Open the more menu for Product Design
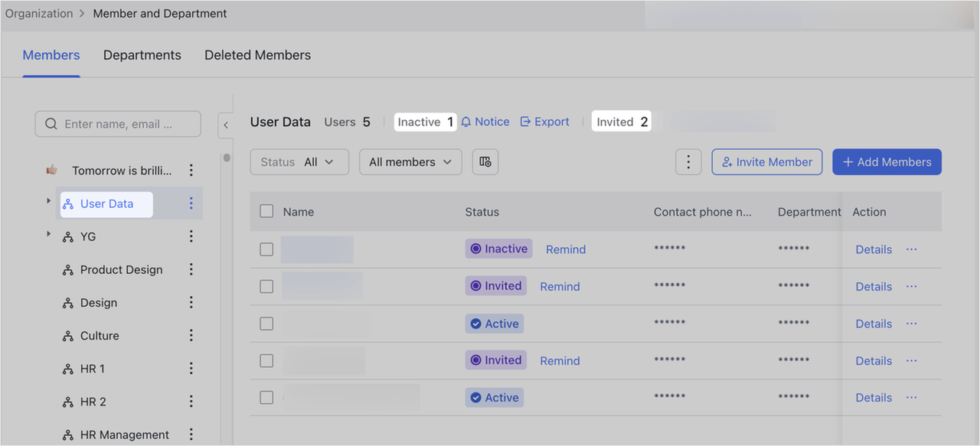The image size is (980, 446). (x=191, y=269)
